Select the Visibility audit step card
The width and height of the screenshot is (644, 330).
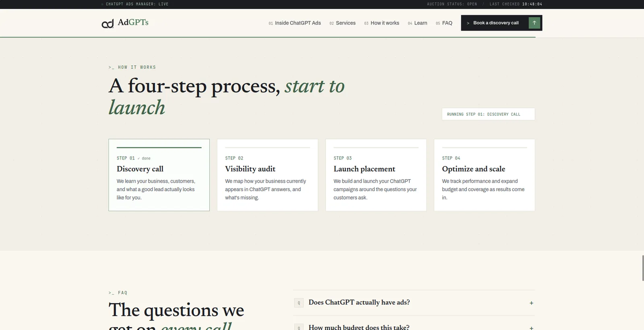point(268,175)
